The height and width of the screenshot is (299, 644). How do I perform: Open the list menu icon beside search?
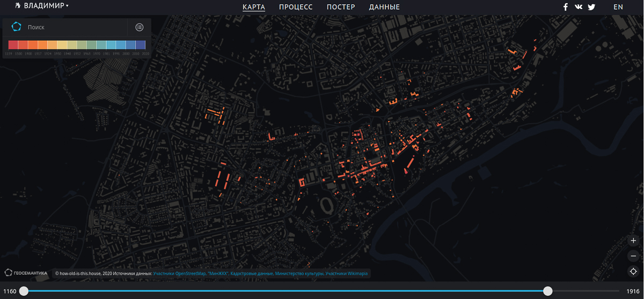pyautogui.click(x=140, y=27)
